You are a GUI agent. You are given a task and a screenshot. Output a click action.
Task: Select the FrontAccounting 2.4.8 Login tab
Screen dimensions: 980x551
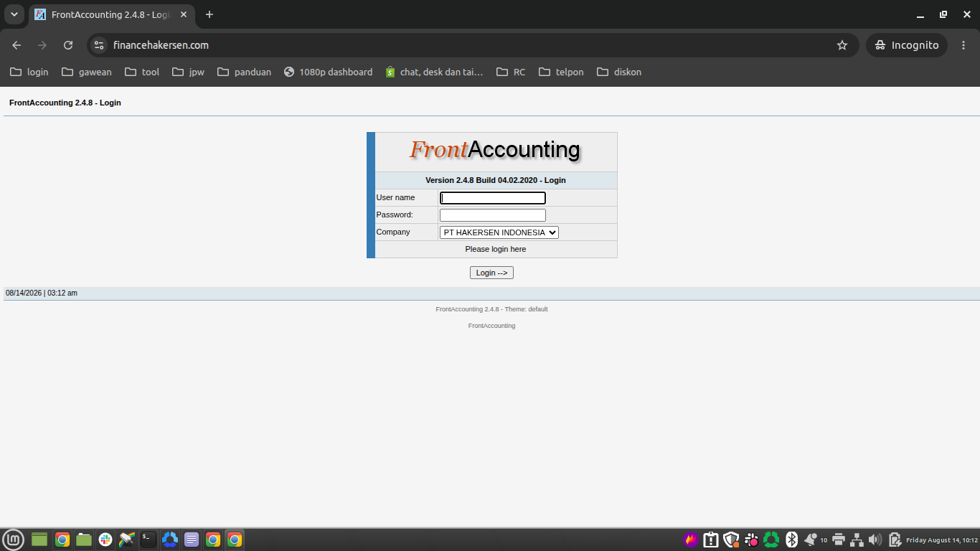click(111, 14)
